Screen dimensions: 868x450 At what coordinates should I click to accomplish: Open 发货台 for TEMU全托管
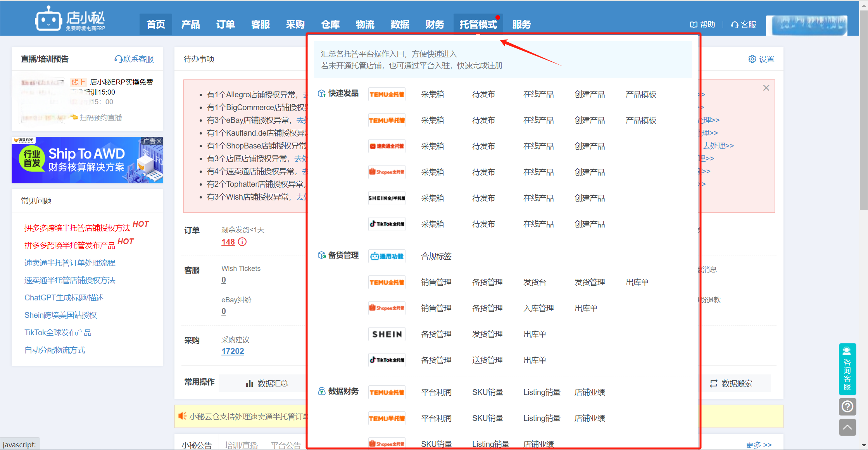535,282
